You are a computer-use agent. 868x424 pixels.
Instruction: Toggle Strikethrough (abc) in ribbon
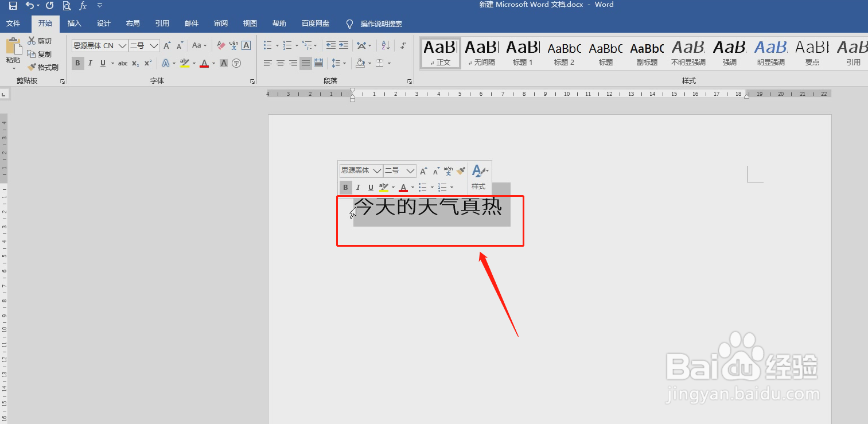(122, 63)
